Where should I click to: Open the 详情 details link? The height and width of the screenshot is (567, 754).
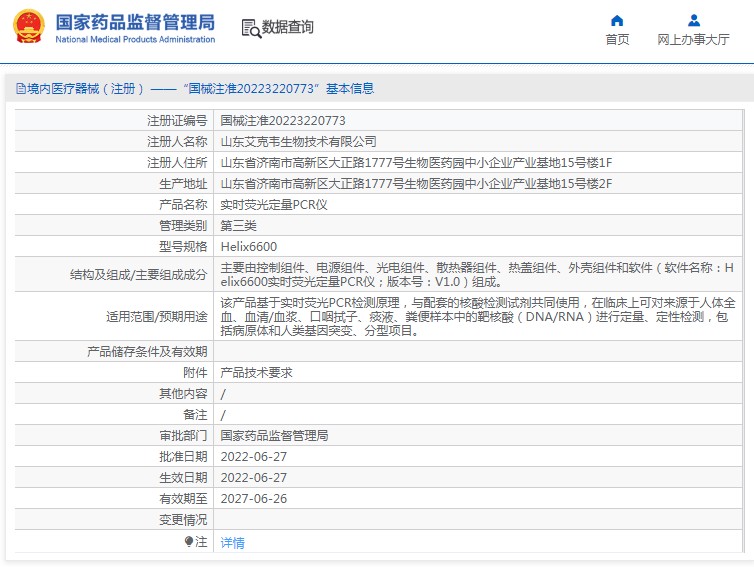point(232,543)
